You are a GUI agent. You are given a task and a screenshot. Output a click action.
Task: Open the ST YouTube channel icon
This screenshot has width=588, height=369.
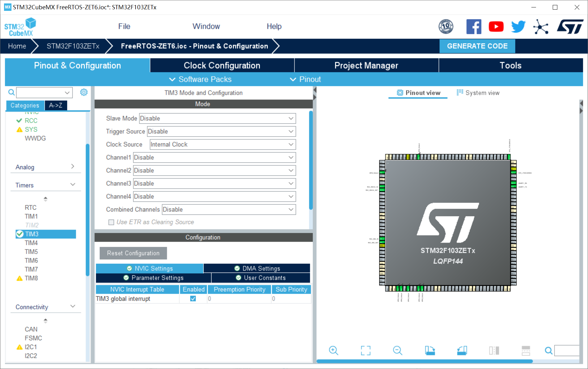pos(496,27)
